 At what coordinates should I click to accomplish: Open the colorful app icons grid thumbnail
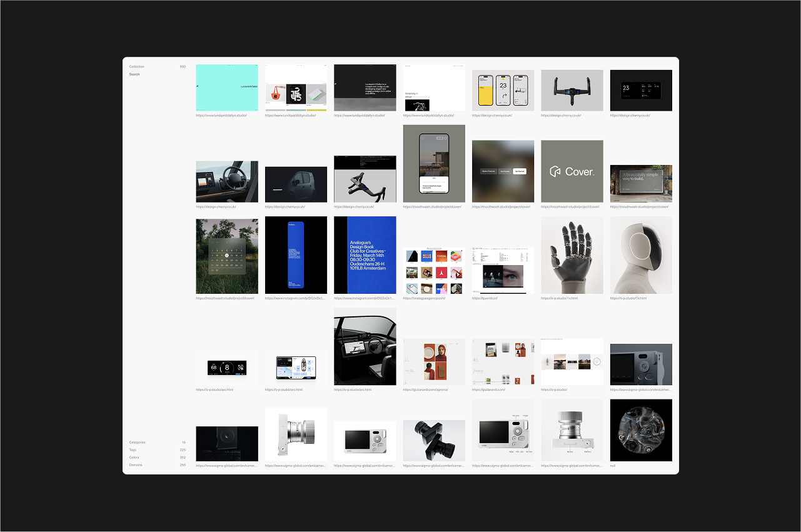[x=434, y=271]
